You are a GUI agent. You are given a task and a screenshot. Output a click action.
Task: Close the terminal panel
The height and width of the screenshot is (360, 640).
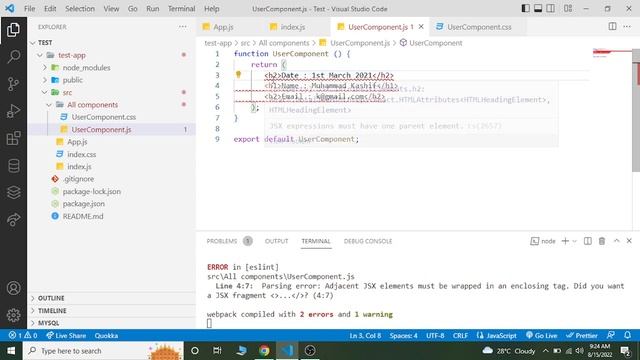629,241
